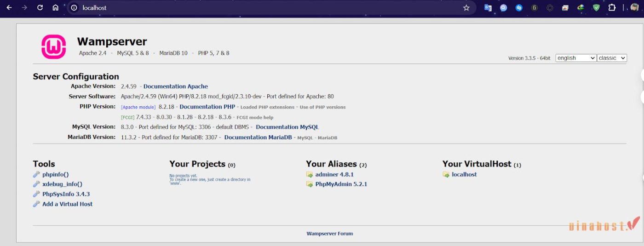Screen dimensions: 644x246
Task: Open the Use of PHP versions link
Action: [322, 107]
